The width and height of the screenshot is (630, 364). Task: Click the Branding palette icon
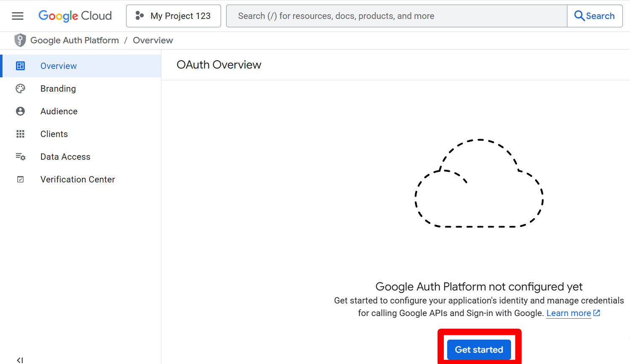(x=20, y=89)
